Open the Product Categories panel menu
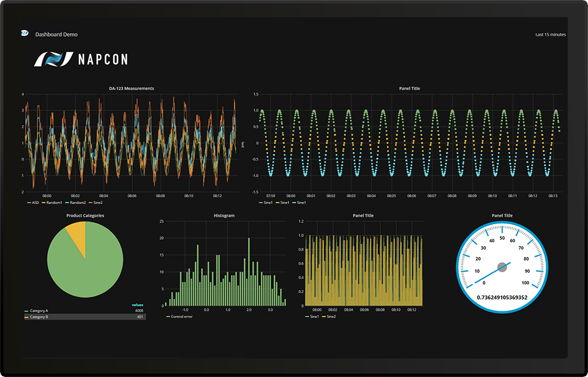Screen dimensions: 588x377 click(86, 215)
